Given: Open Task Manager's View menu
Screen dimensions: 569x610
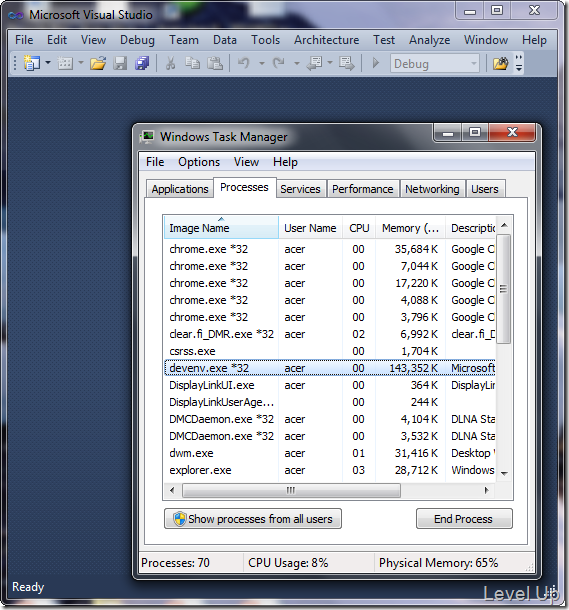Looking at the screenshot, I should pyautogui.click(x=246, y=162).
